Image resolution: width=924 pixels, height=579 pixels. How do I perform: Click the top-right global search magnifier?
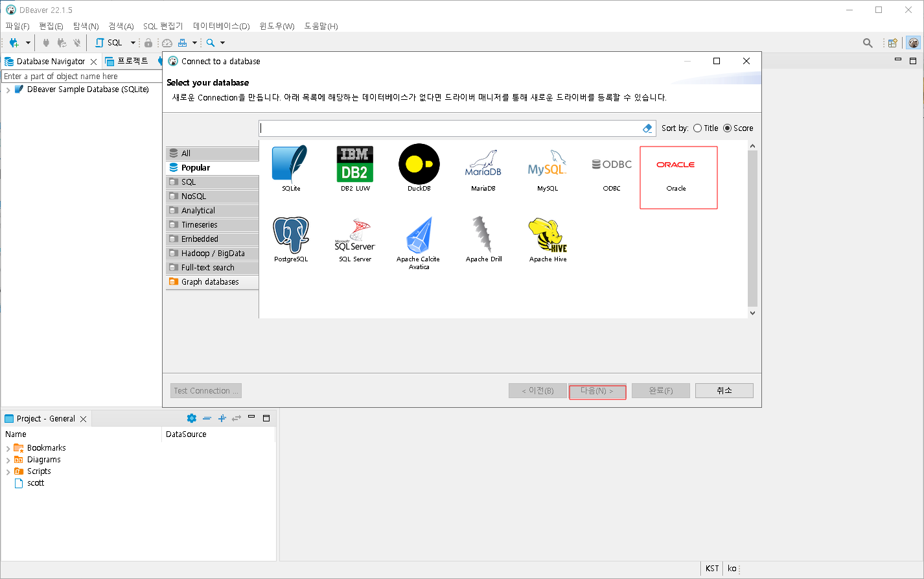coord(868,43)
